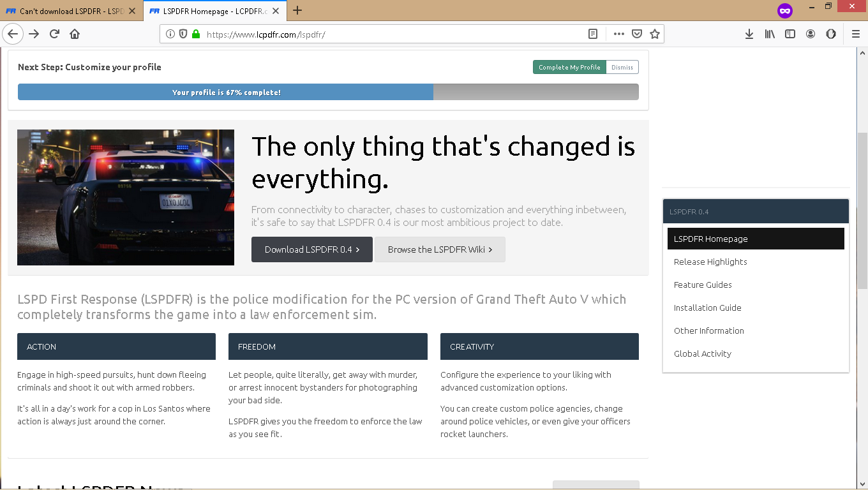View secure connection padlock details
868x490 pixels.
pyautogui.click(x=196, y=34)
